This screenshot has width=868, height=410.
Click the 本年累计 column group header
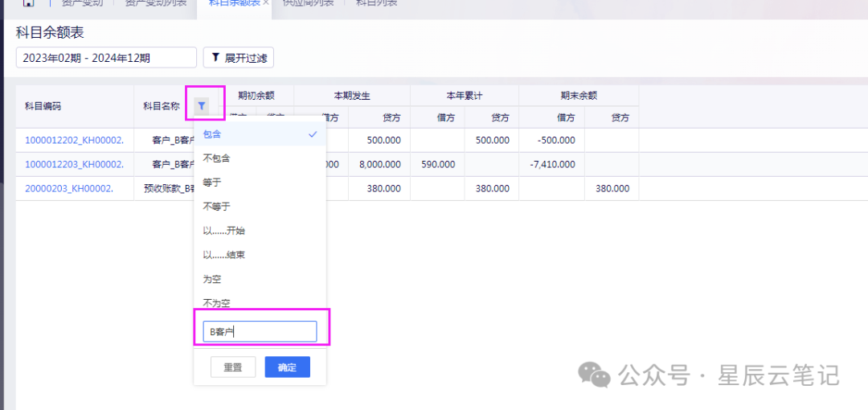pyautogui.click(x=465, y=96)
